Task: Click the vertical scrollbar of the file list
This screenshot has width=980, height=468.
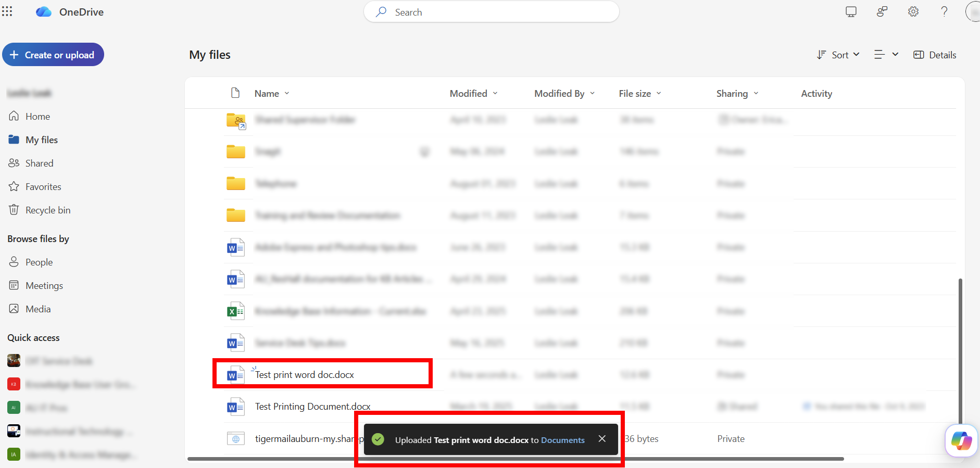Action: tap(960, 350)
